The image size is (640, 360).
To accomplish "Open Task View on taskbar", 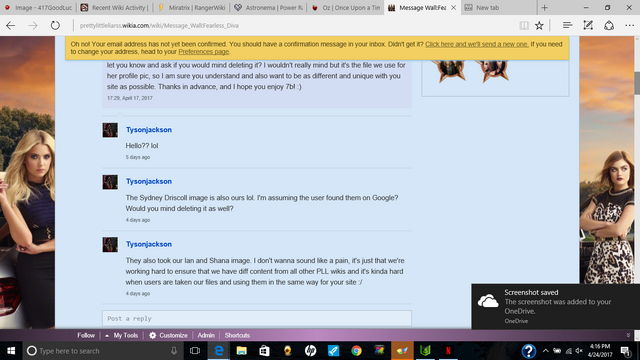I will pos(195,351).
